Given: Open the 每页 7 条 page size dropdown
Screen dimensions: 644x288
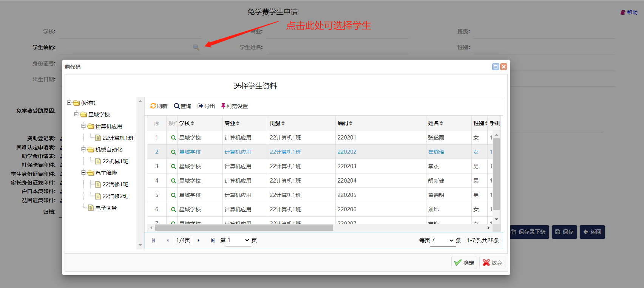Looking at the screenshot, I should [x=443, y=240].
